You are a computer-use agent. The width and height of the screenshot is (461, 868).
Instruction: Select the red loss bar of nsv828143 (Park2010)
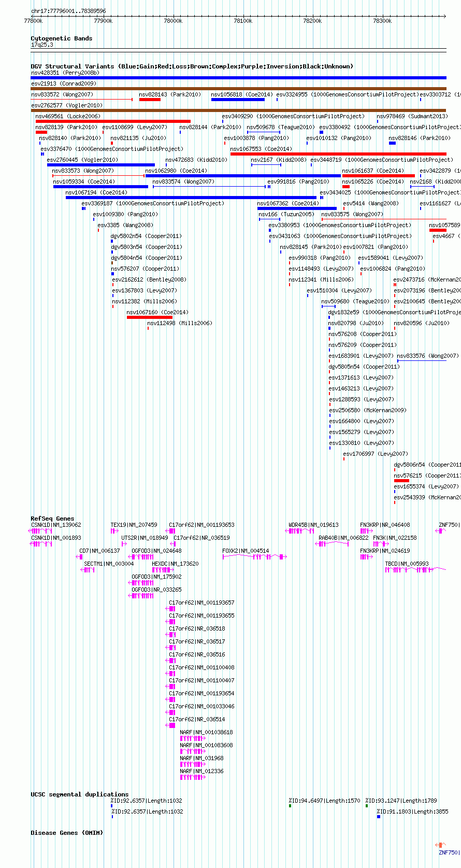(150, 100)
